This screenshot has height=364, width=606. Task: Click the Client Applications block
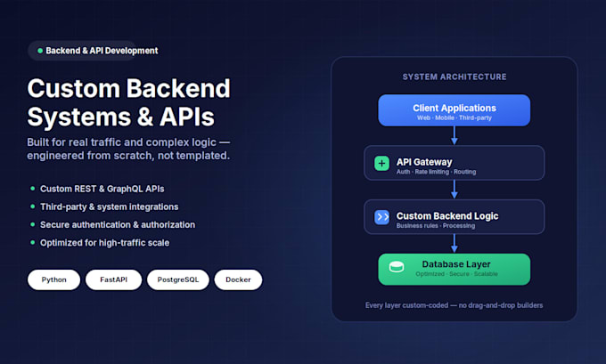pos(454,110)
